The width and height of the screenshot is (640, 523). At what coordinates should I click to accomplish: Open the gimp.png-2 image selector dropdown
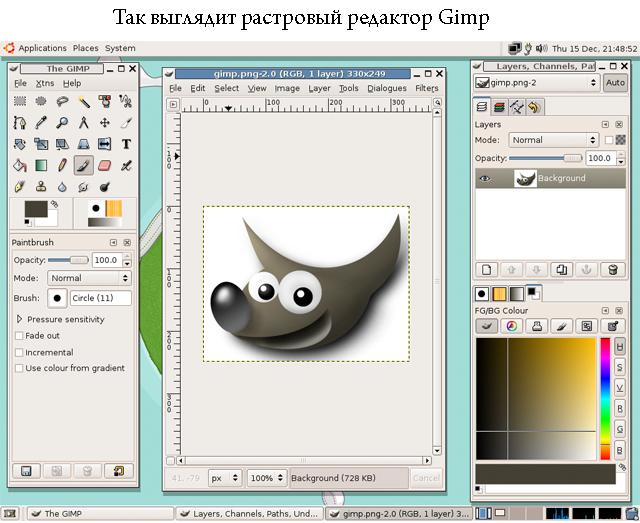(537, 83)
